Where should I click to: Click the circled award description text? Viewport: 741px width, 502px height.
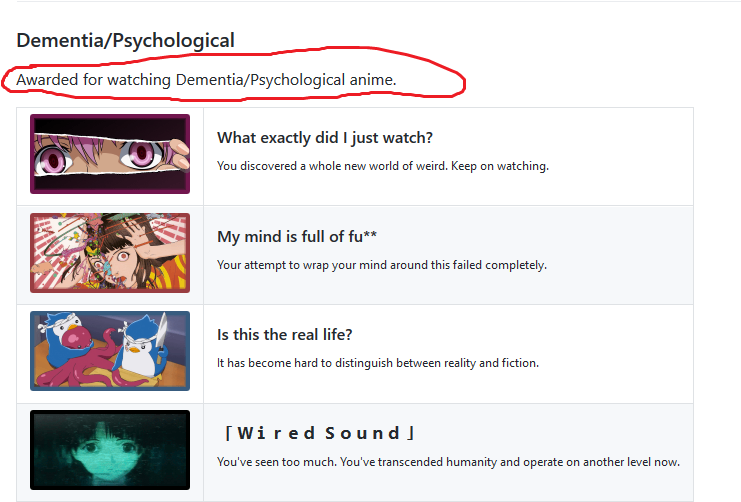tap(206, 79)
